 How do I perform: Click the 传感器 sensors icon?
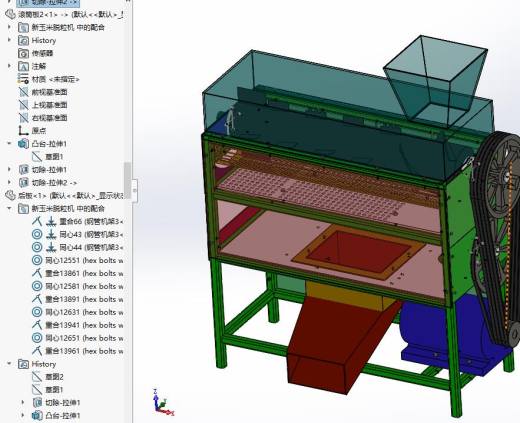click(23, 53)
